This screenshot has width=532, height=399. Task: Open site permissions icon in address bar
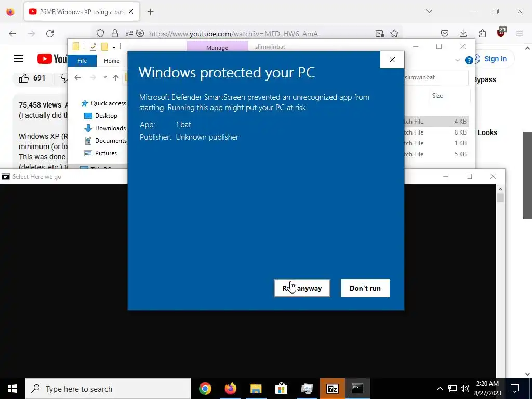[x=129, y=34]
